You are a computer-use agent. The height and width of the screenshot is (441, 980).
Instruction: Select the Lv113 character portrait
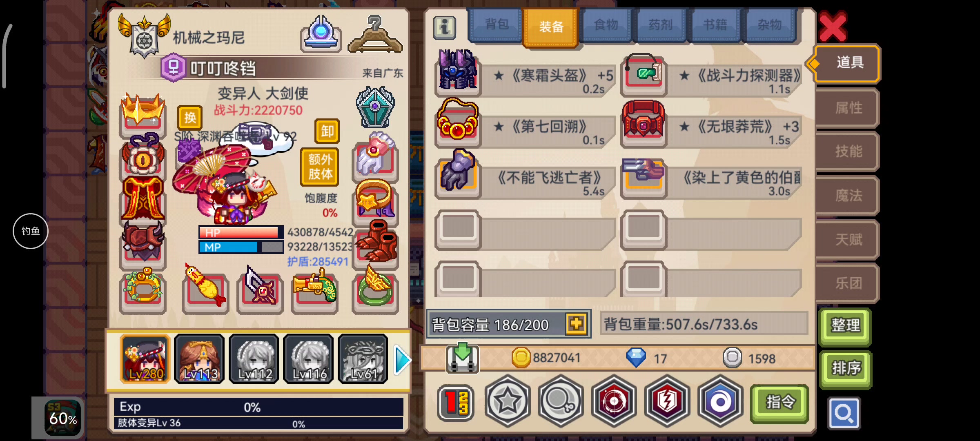199,359
